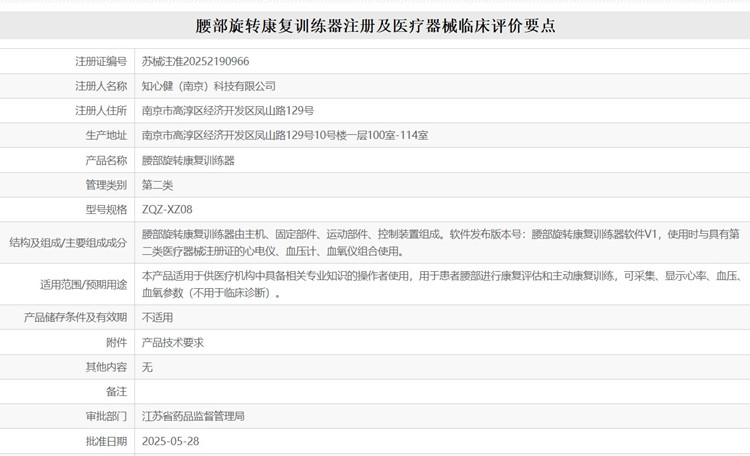750x456 pixels.
Task: Click the 产品名称 value 腰部旋转康复训练器
Action: click(188, 160)
